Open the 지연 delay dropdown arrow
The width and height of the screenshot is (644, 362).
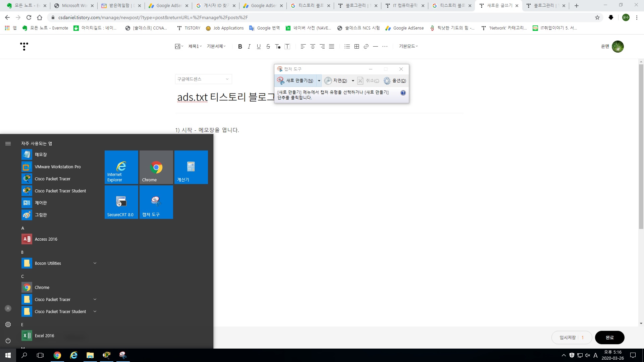pos(353,81)
